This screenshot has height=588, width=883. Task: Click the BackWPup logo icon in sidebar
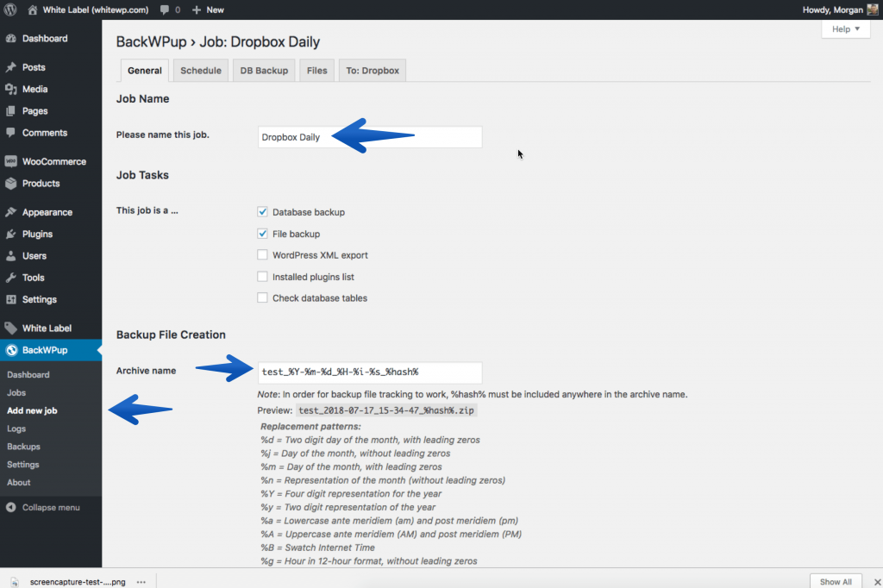coord(11,350)
